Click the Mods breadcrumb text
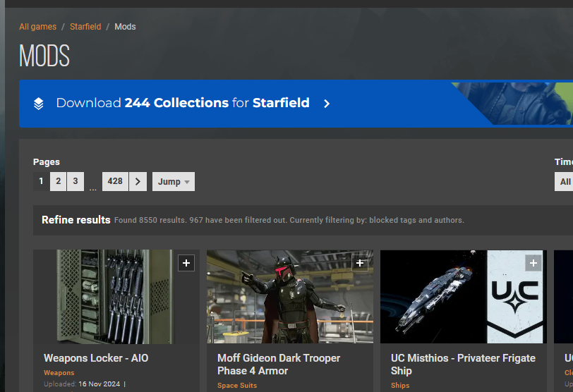The image size is (573, 392). click(125, 27)
